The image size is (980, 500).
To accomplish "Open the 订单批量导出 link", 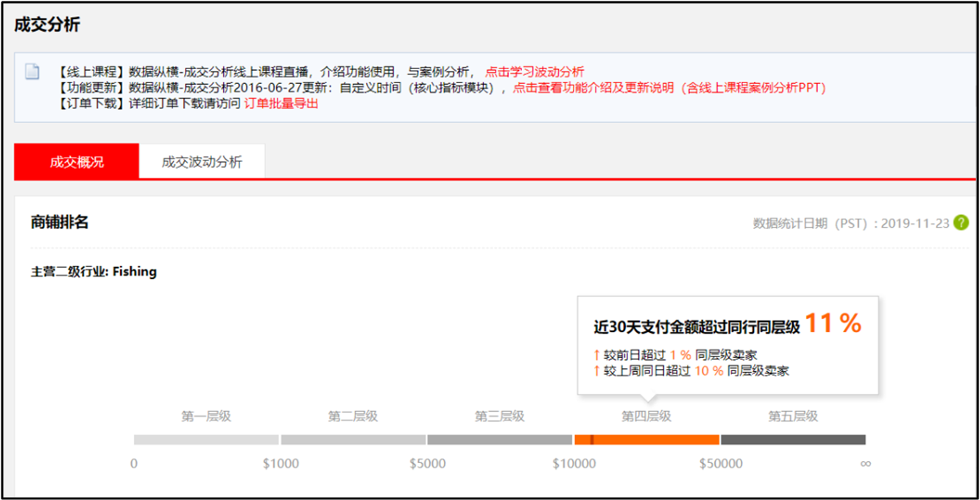I will coord(281,104).
